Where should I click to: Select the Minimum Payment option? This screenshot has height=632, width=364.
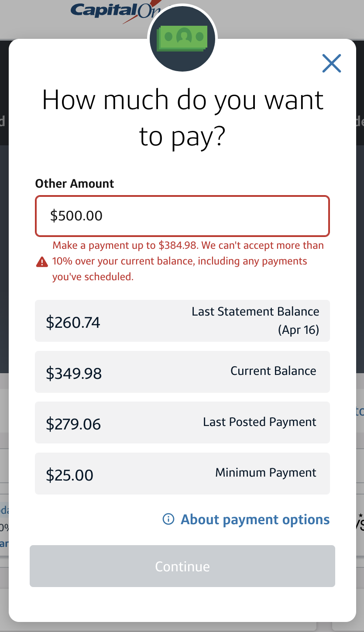pos(182,474)
